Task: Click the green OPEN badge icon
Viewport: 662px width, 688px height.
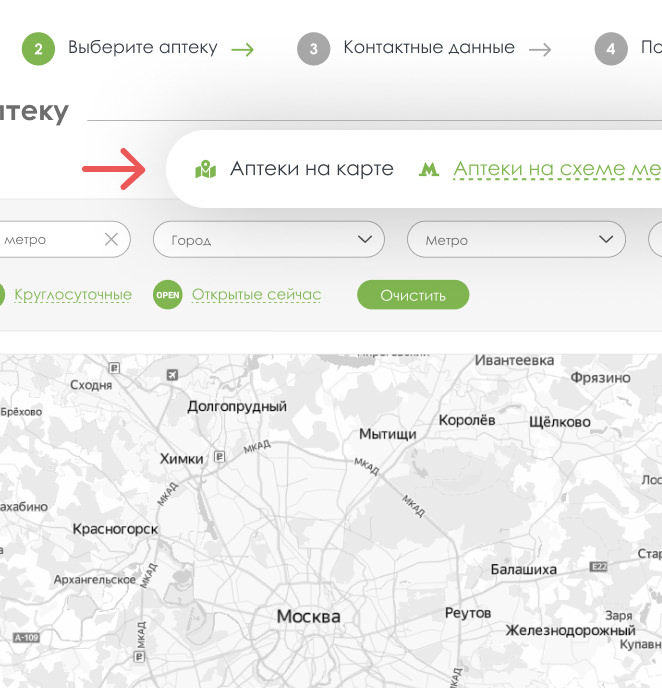Action: click(x=168, y=295)
